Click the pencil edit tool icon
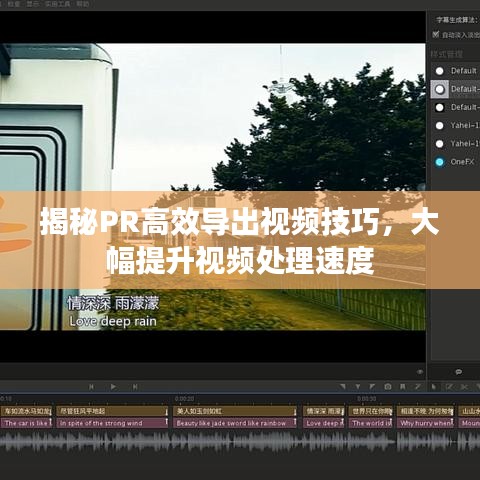 click(417, 387)
